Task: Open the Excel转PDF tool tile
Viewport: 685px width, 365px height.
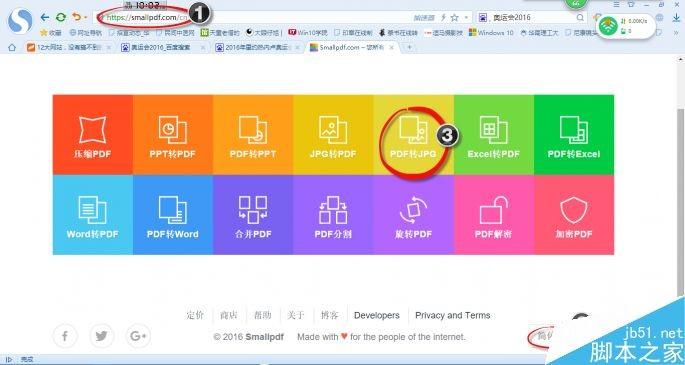Action: pyautogui.click(x=494, y=134)
